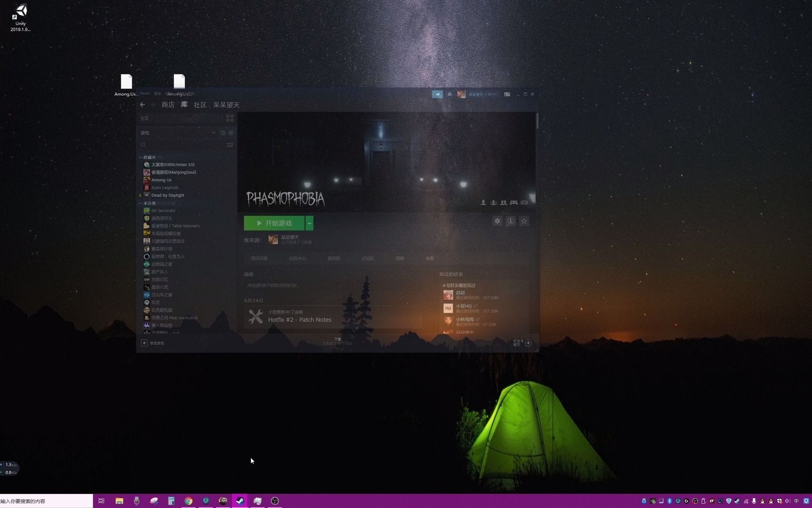This screenshot has height=508, width=812.
Task: Open the 社区中心 community hub link
Action: pyautogui.click(x=297, y=258)
